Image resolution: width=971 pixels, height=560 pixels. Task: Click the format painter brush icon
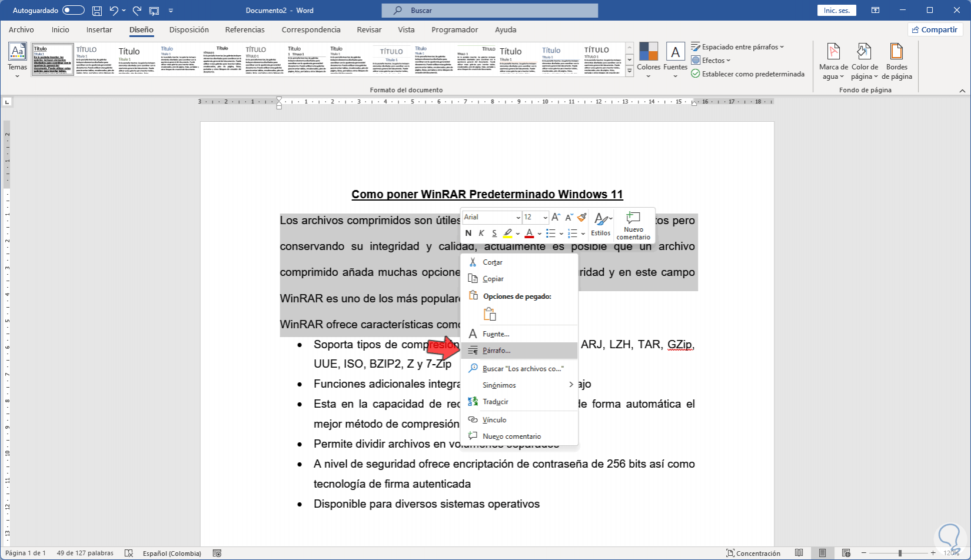click(582, 217)
